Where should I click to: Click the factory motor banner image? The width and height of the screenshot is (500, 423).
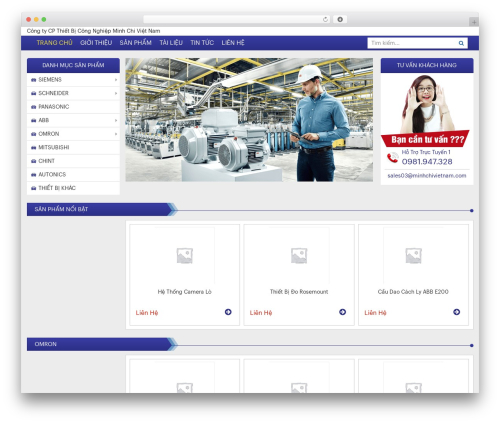249,120
